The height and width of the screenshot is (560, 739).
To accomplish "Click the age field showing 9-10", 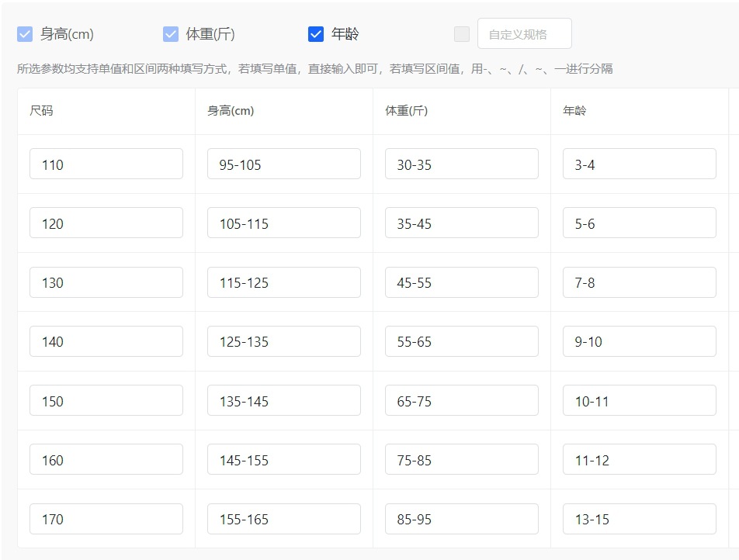I will click(640, 341).
